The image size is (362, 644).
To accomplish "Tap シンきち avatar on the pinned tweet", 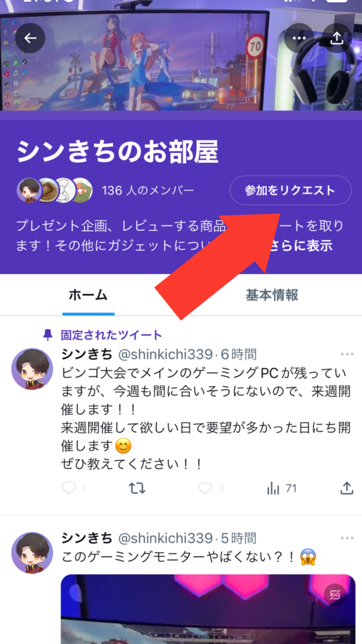I will (x=32, y=369).
